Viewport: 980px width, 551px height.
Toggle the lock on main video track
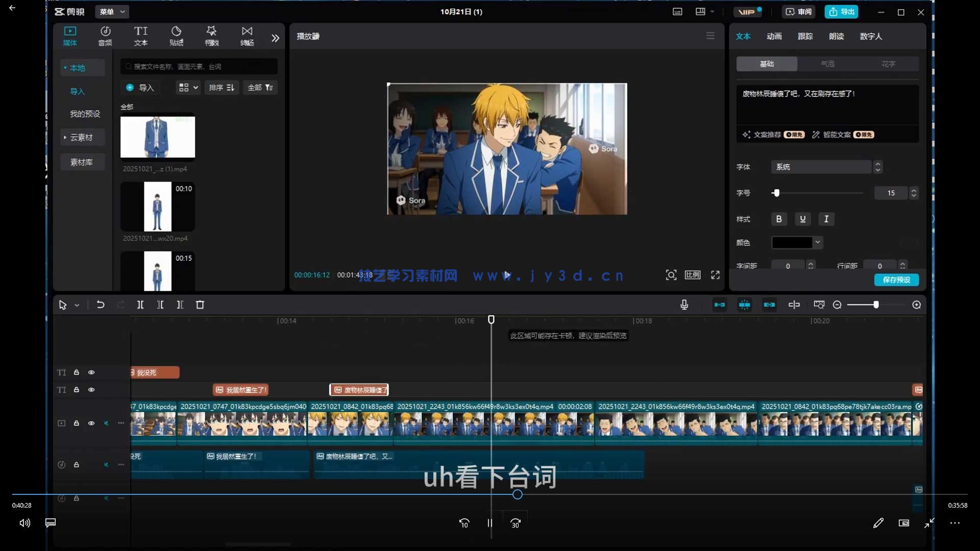click(77, 423)
